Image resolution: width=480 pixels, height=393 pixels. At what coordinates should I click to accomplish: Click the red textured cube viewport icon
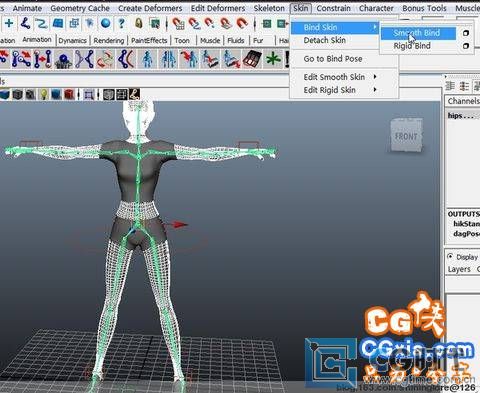coord(69,94)
